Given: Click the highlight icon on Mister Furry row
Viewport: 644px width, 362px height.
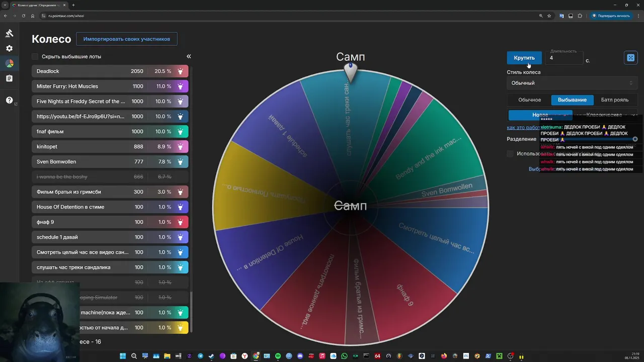Looking at the screenshot, I should click(181, 86).
